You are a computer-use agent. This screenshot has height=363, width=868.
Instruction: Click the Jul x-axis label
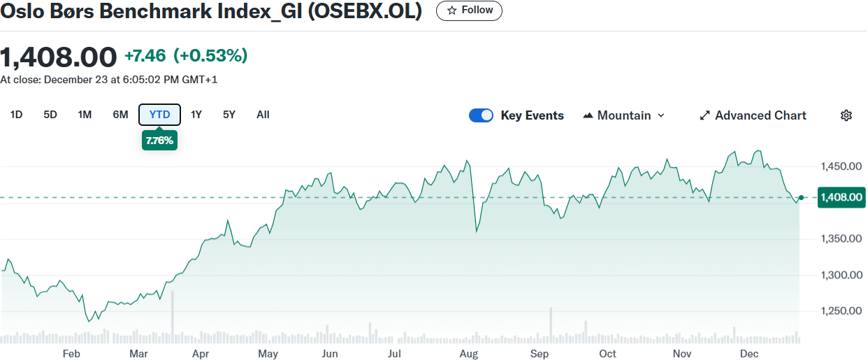click(394, 354)
